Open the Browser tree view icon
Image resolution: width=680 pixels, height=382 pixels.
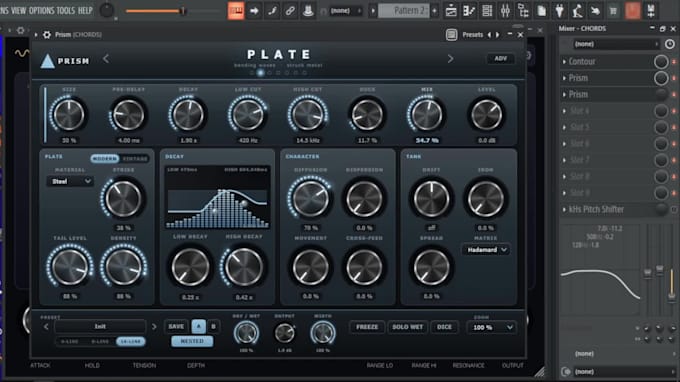tap(523, 10)
